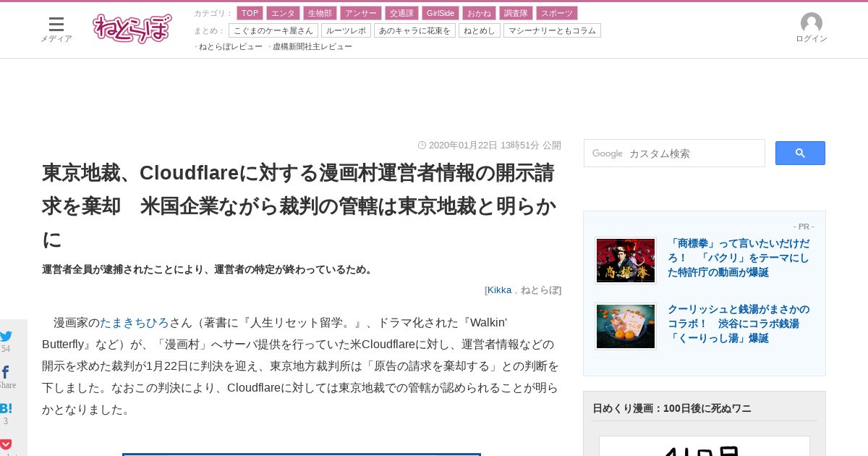This screenshot has height=456, width=868.
Task: Open こぐまのケーキ屋さん collection link
Action: point(273,30)
